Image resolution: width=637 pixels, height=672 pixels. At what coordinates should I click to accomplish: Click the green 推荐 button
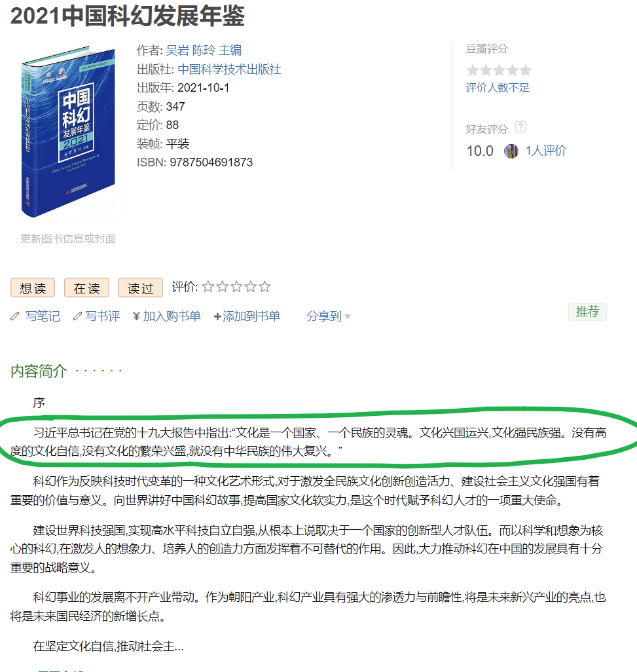coord(587,312)
